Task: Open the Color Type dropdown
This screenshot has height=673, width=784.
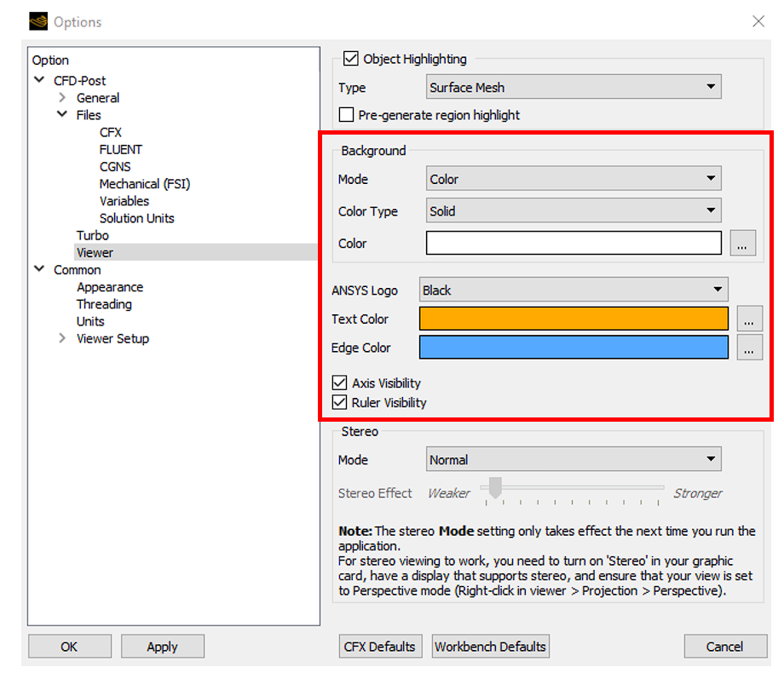Action: click(x=574, y=210)
